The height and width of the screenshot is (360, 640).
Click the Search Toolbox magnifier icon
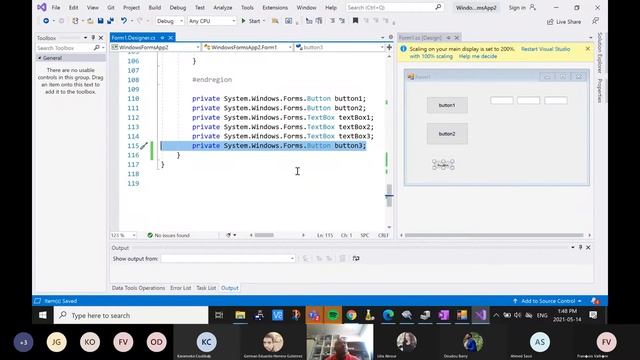pyautogui.click(x=96, y=48)
